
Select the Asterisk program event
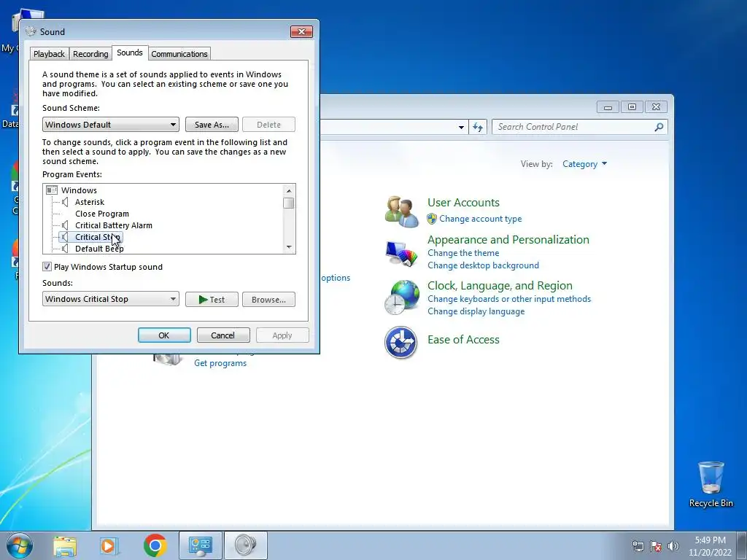coord(90,202)
